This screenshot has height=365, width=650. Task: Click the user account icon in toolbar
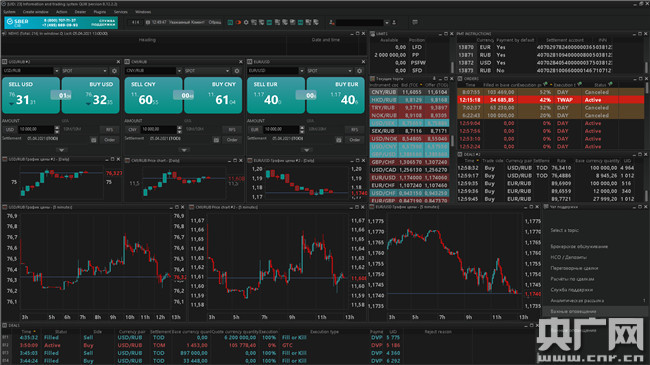[332, 22]
